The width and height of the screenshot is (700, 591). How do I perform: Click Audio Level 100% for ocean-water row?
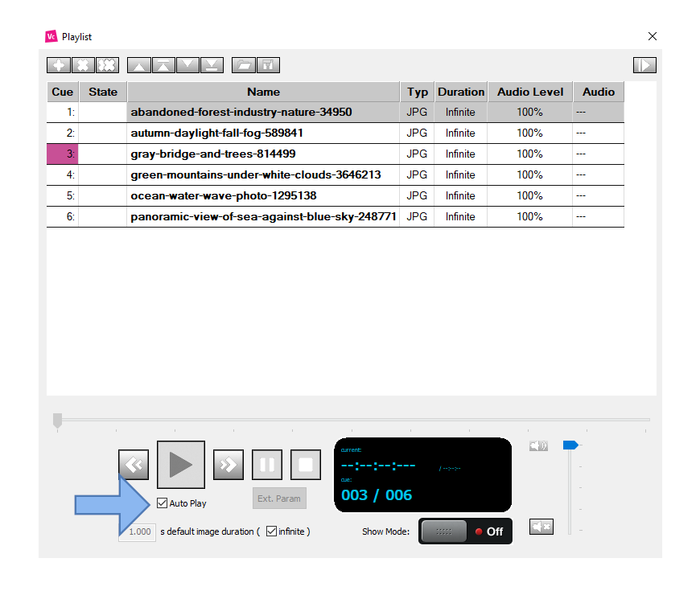coord(530,196)
